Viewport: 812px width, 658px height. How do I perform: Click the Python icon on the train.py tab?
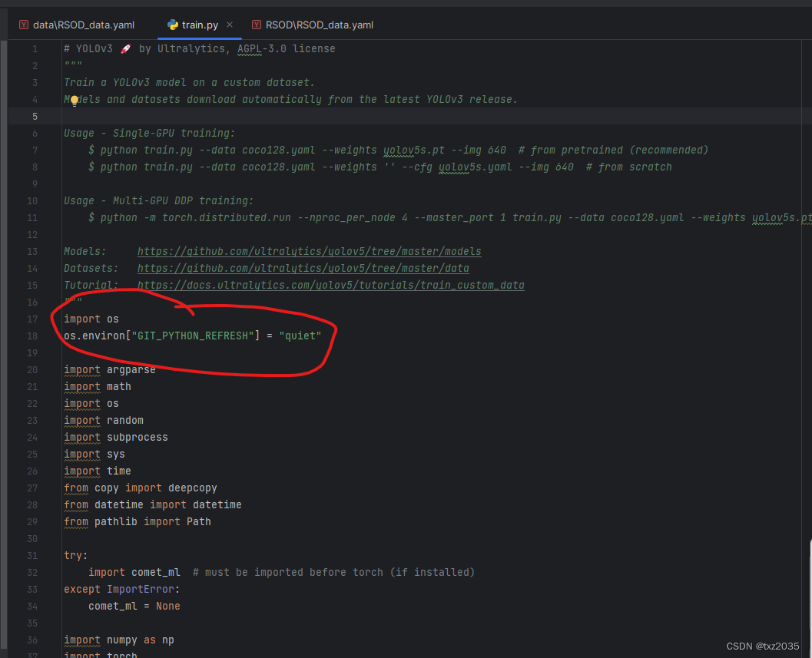[172, 24]
